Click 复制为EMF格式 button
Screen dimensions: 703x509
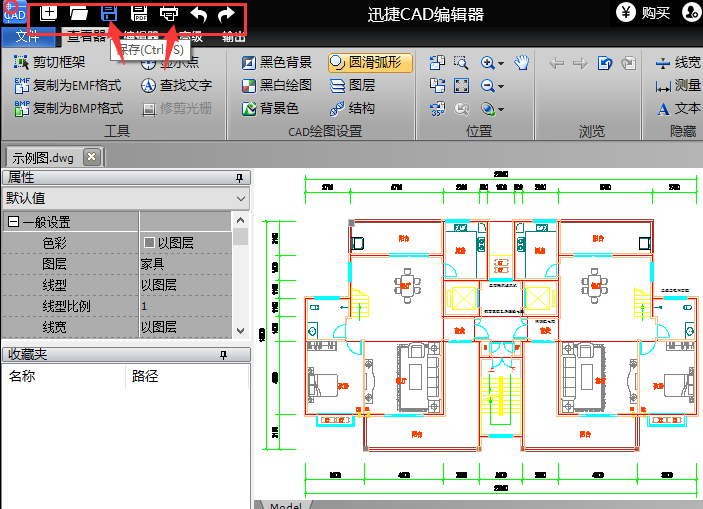tap(68, 85)
